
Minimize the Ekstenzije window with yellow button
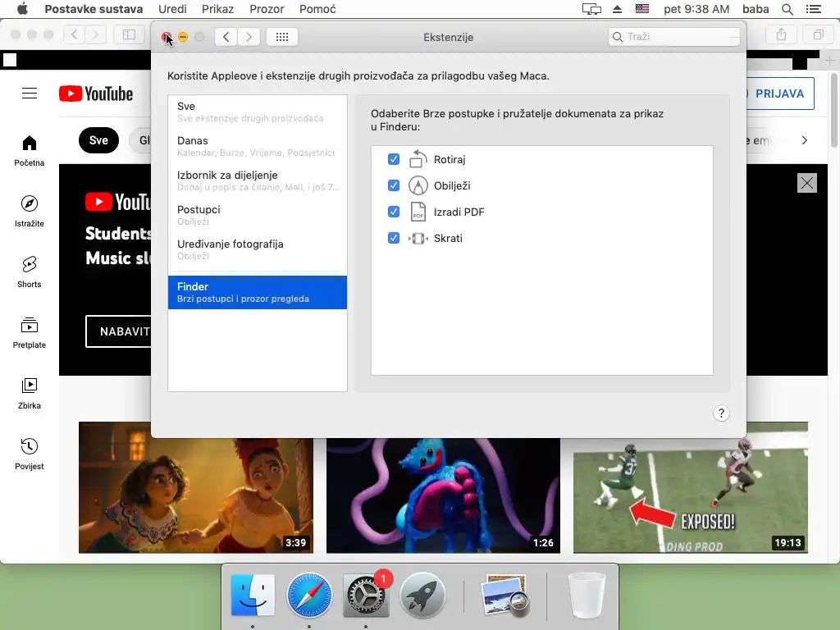click(x=183, y=37)
